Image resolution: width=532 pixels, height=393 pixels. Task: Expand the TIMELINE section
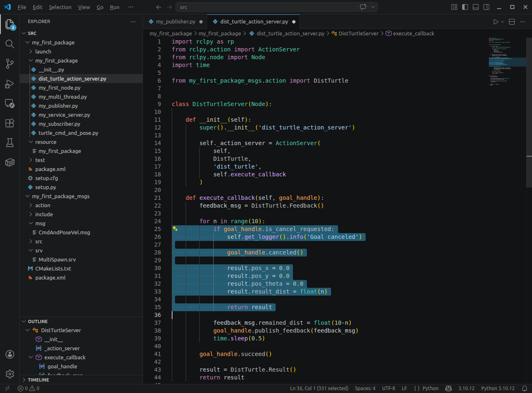[x=81, y=380]
